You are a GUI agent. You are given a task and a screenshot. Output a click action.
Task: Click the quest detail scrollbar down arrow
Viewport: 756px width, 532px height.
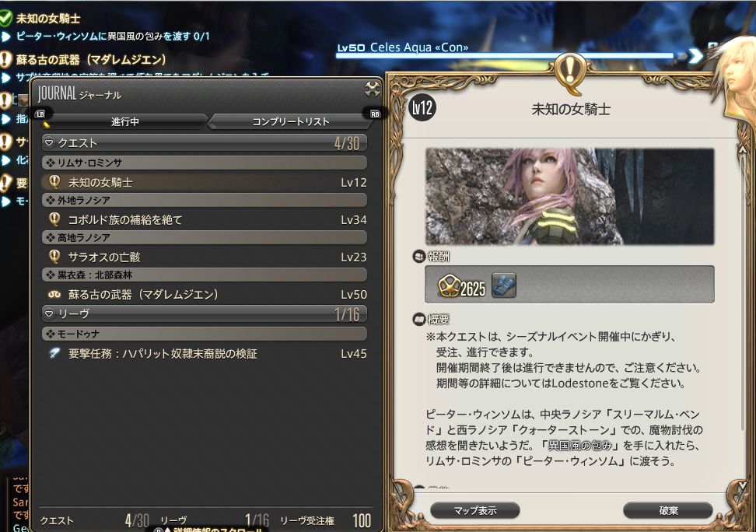point(742,485)
